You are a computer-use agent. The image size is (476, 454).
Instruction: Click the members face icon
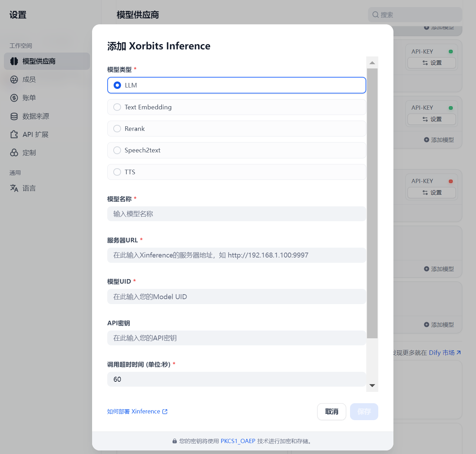14,80
